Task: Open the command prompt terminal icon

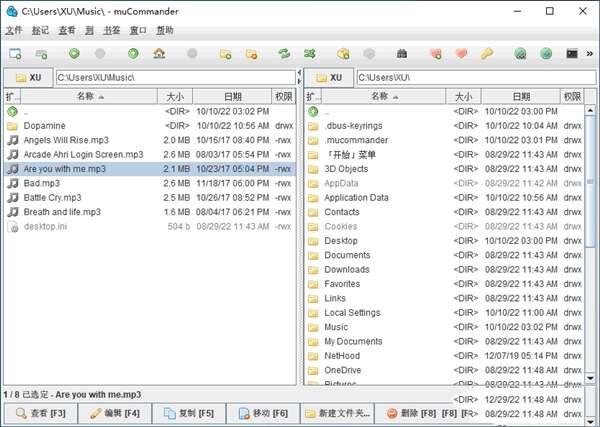Action: point(572,53)
